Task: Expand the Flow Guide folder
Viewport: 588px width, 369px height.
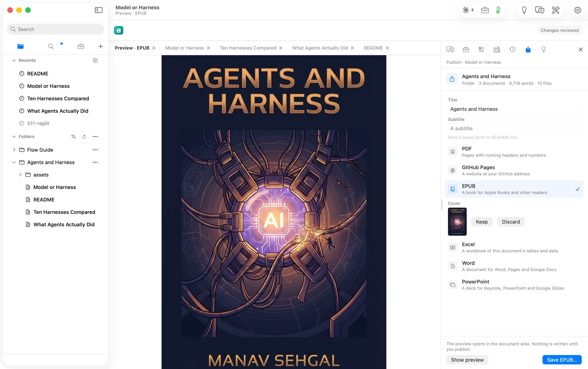Action: click(14, 150)
